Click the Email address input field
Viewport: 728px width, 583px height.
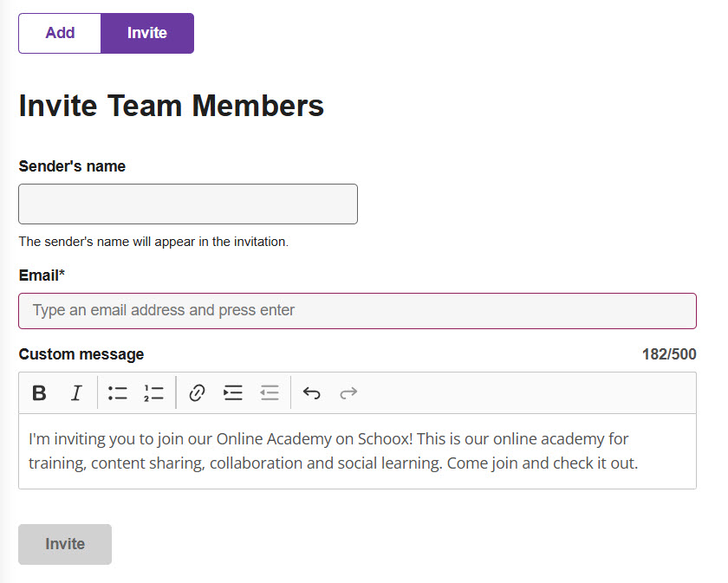click(x=357, y=310)
